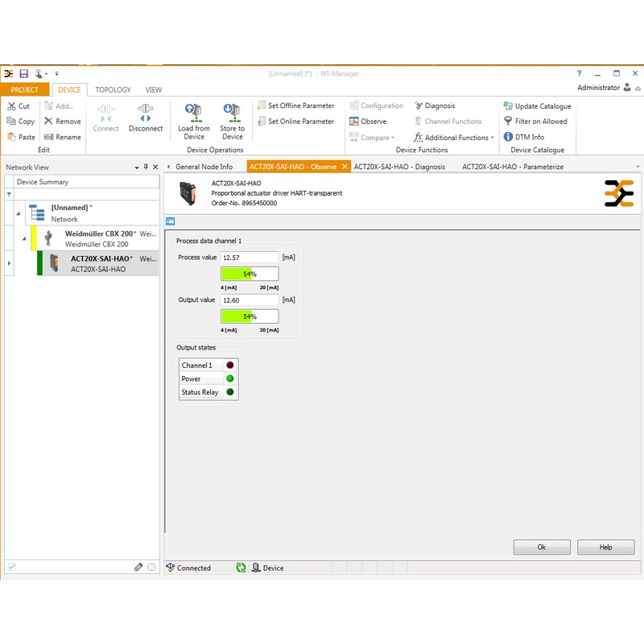Click the Save icon in the title bar
Image resolution: width=644 pixels, height=644 pixels.
pyautogui.click(x=24, y=73)
